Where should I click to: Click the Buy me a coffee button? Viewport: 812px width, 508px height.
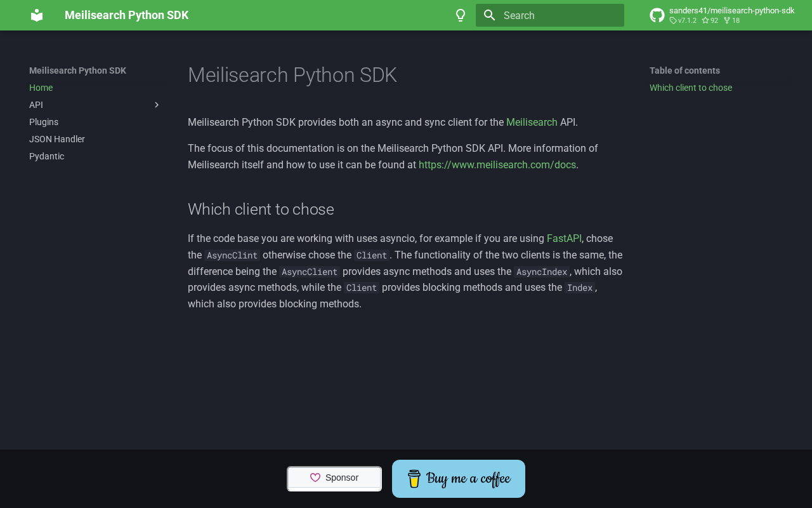click(x=459, y=479)
